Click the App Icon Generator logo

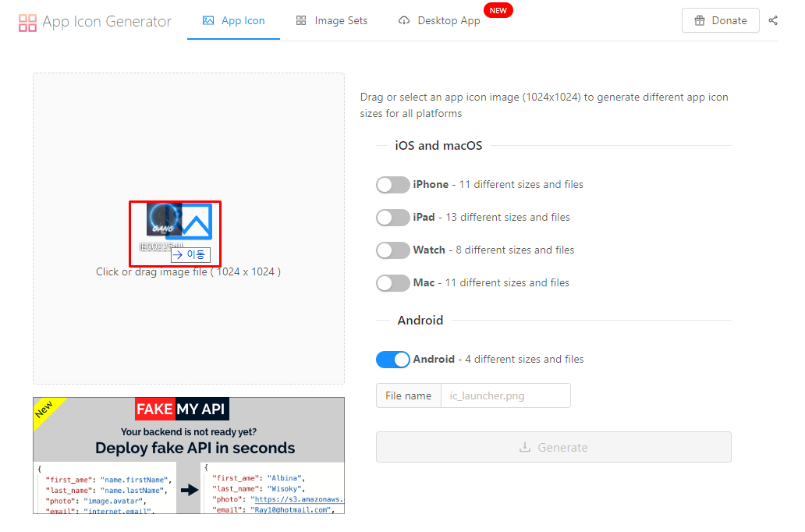pos(27,23)
